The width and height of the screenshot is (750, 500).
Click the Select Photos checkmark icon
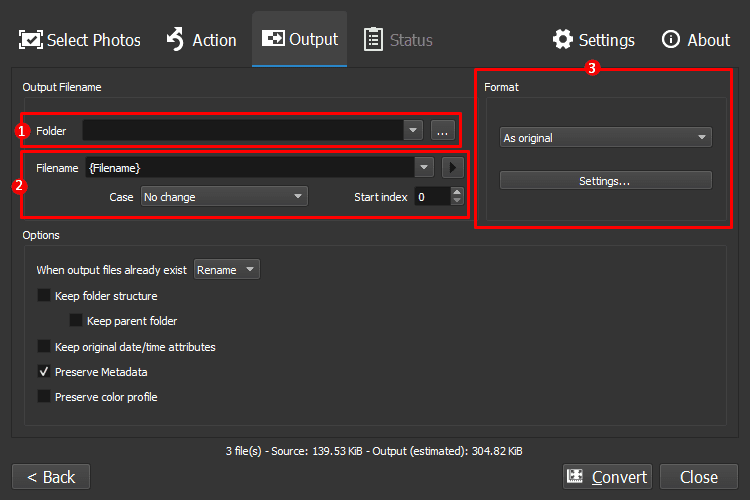[x=31, y=40]
